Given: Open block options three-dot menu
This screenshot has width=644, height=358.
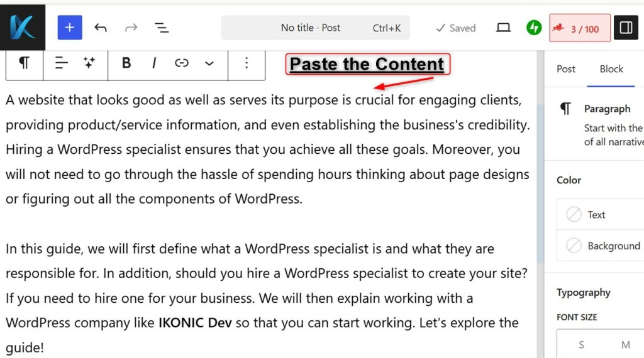Looking at the screenshot, I should pyautogui.click(x=247, y=63).
